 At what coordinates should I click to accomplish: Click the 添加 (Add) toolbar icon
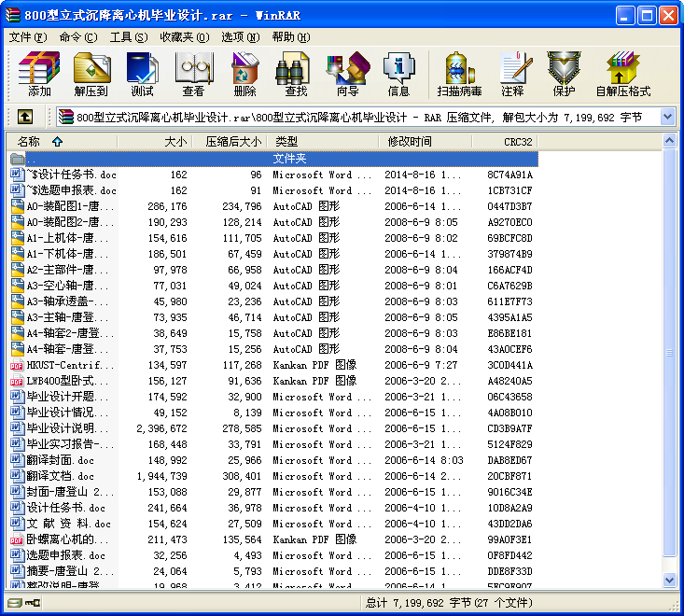(x=39, y=74)
